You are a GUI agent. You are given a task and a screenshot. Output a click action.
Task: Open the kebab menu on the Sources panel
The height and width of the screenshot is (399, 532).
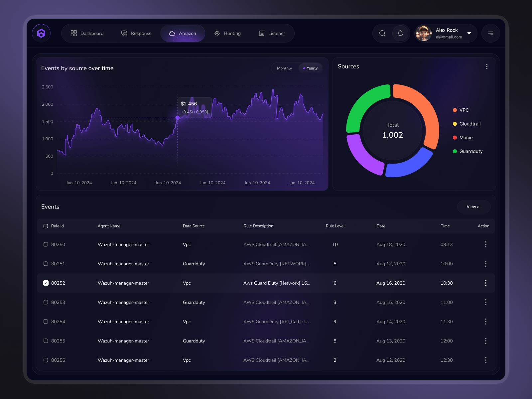click(487, 66)
